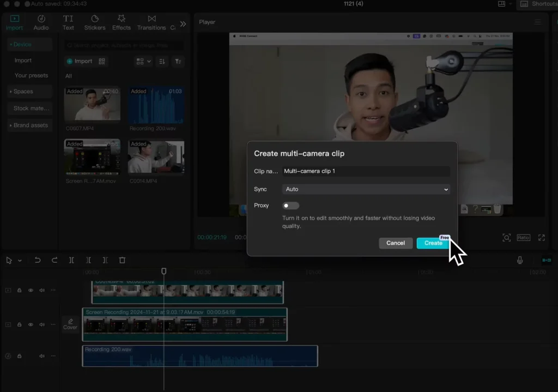Click the Cover button

pos(70,324)
